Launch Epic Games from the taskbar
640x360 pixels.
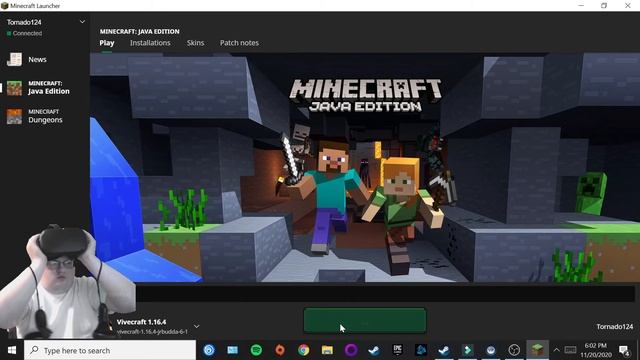click(x=398, y=350)
